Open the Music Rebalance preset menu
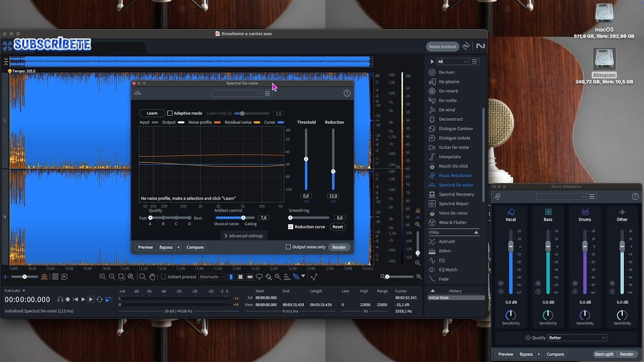644x362 pixels. click(x=592, y=197)
